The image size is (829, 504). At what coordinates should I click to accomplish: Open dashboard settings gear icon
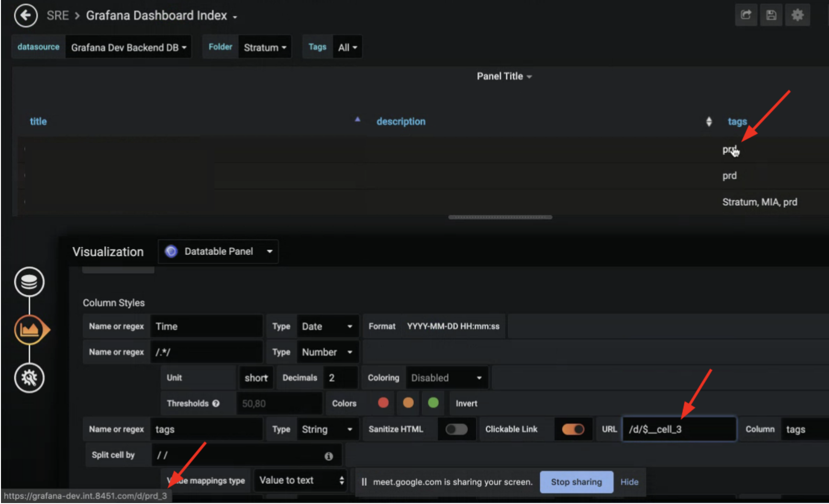tap(797, 15)
